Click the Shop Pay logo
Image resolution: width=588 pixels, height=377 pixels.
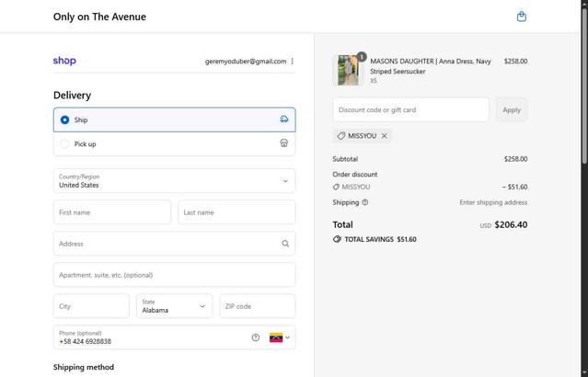pos(64,61)
